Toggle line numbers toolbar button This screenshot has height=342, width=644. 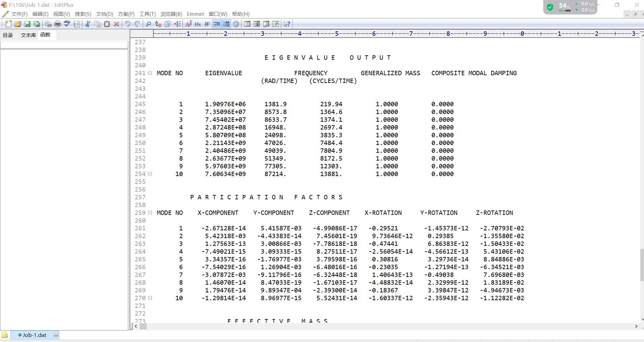point(226,24)
